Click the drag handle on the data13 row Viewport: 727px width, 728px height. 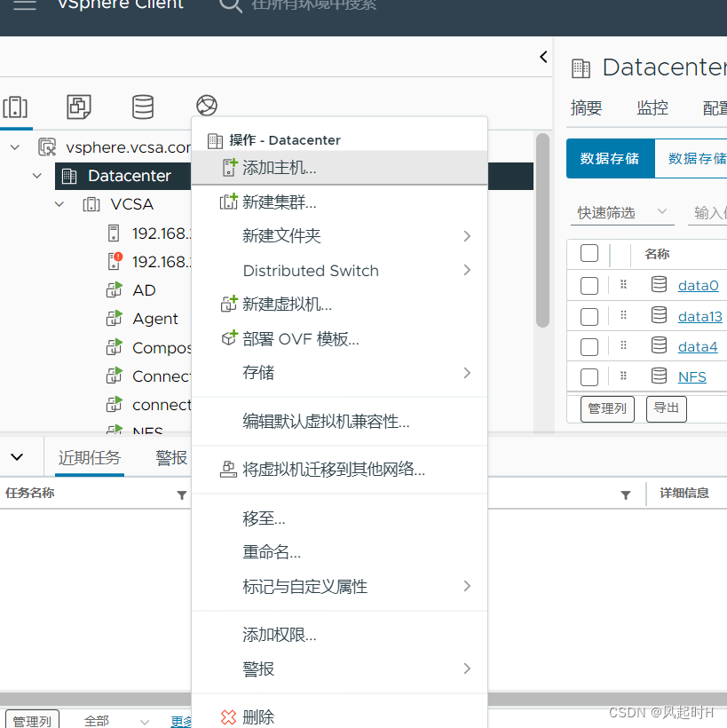tap(623, 315)
